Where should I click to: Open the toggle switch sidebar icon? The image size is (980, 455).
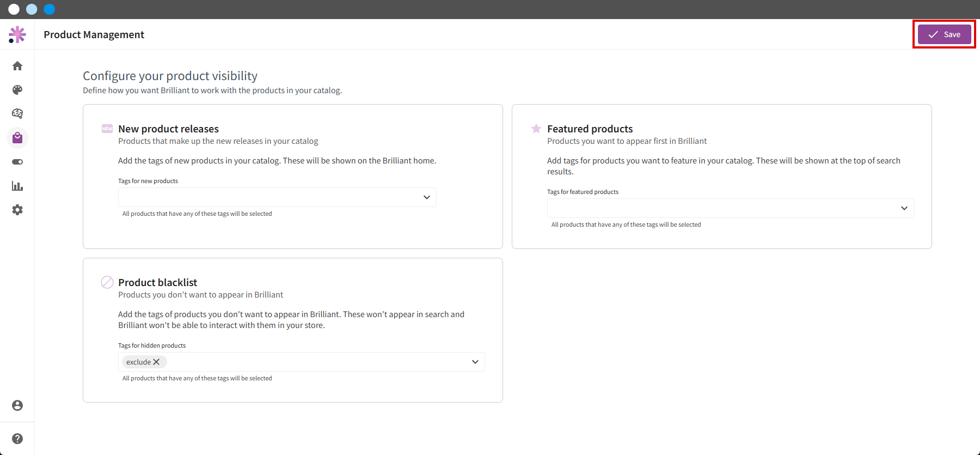click(x=17, y=162)
